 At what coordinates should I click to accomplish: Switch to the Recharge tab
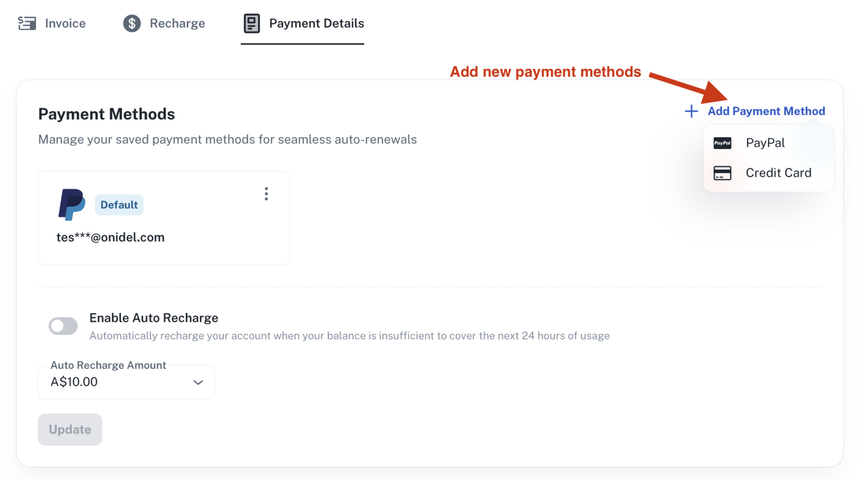[x=164, y=23]
